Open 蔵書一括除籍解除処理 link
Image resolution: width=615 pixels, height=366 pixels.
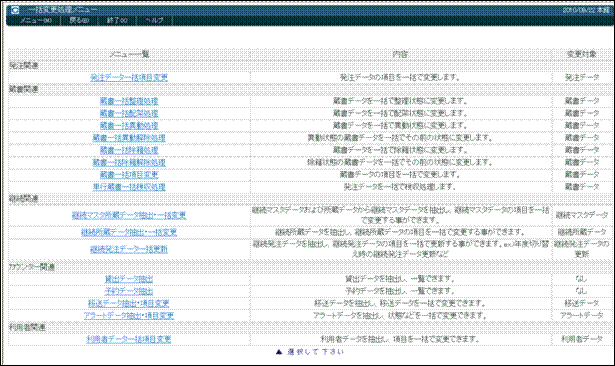pos(129,162)
